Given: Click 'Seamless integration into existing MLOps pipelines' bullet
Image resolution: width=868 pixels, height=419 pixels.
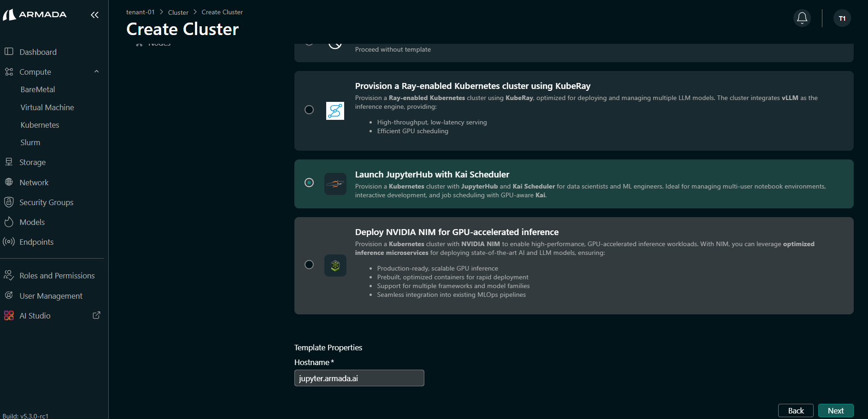Looking at the screenshot, I should pos(451,295).
